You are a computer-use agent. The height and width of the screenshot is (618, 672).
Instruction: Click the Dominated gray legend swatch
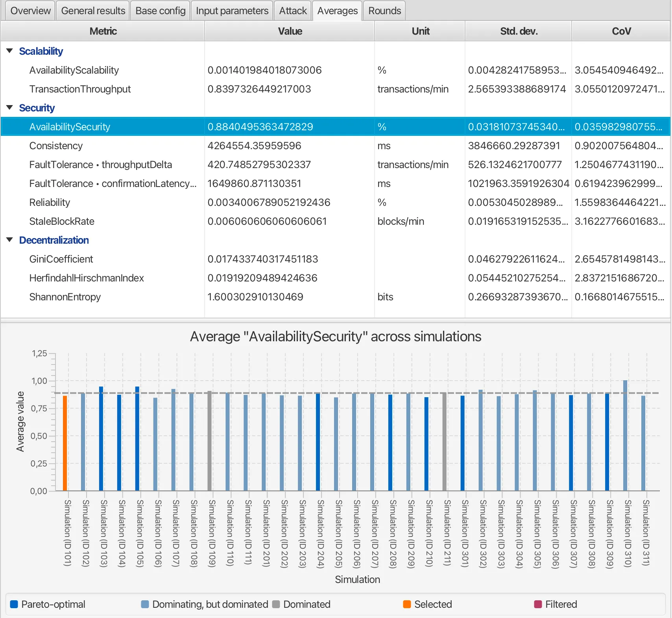pyautogui.click(x=276, y=604)
